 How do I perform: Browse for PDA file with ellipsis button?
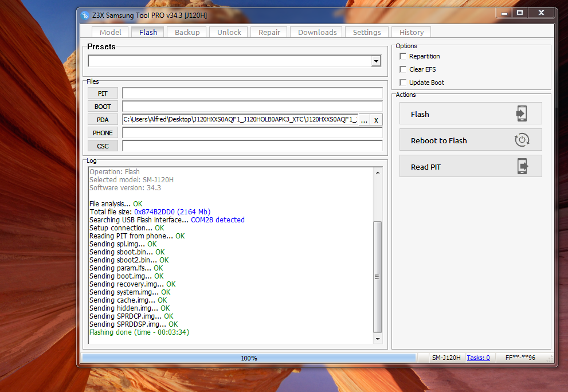click(x=364, y=120)
